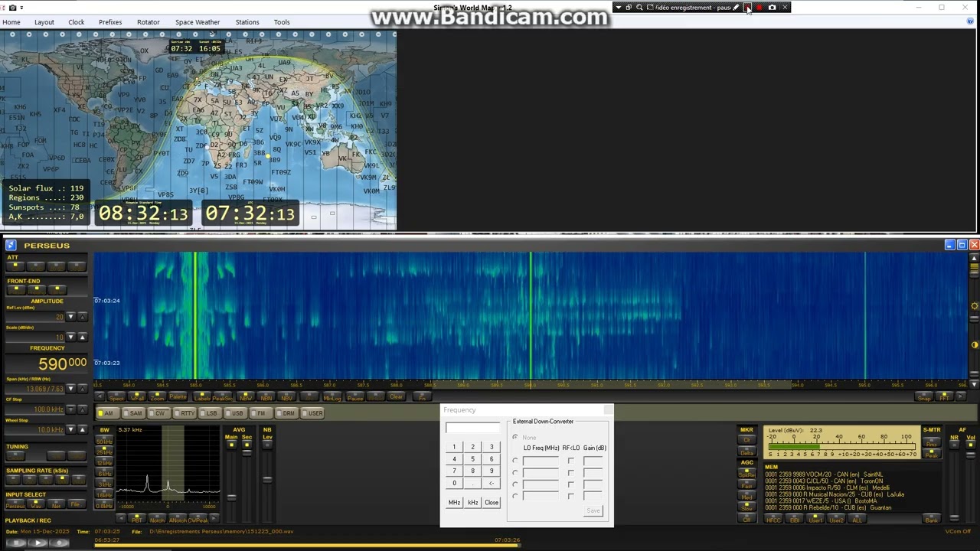Increase Ref Lev with up arrow
The height and width of the screenshot is (551, 980).
82,316
